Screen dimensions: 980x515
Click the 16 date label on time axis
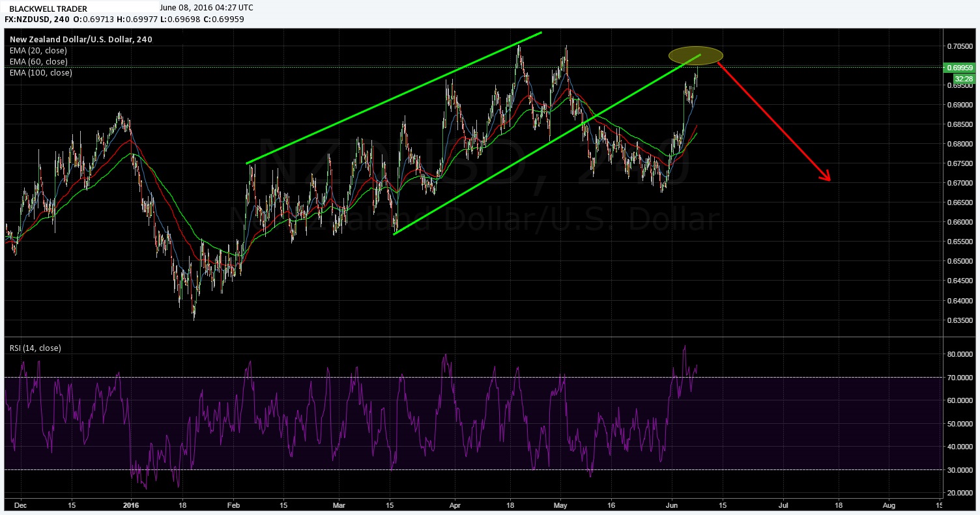(x=611, y=505)
